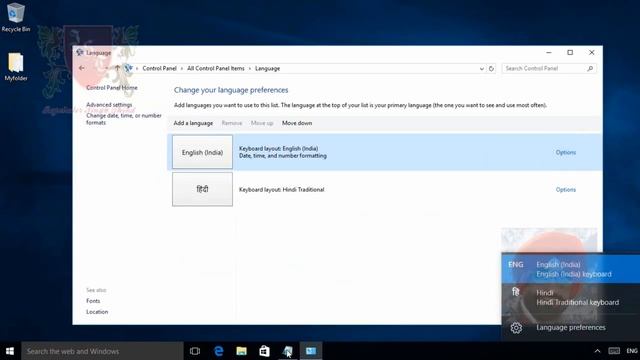The height and width of the screenshot is (360, 640).
Task: Open File Explorer from the taskbar
Action: 241,351
